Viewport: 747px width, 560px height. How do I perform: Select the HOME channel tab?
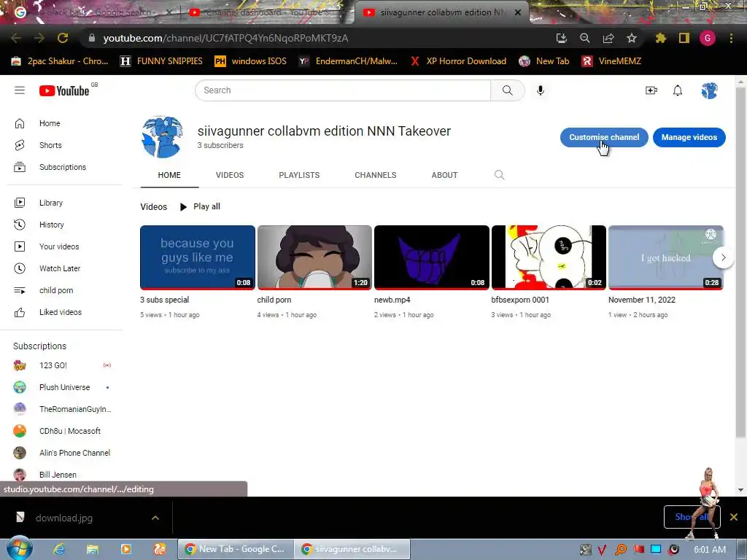point(169,175)
